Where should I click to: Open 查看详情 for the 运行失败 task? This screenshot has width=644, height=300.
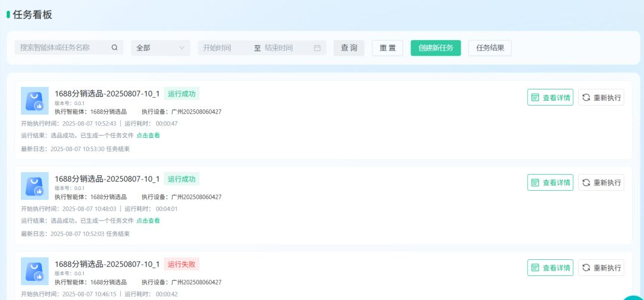pos(551,268)
